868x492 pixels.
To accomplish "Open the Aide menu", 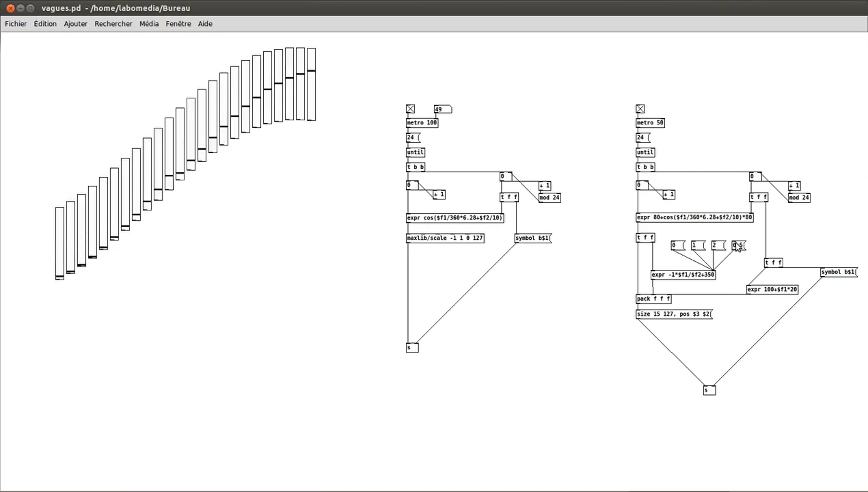I will [205, 24].
